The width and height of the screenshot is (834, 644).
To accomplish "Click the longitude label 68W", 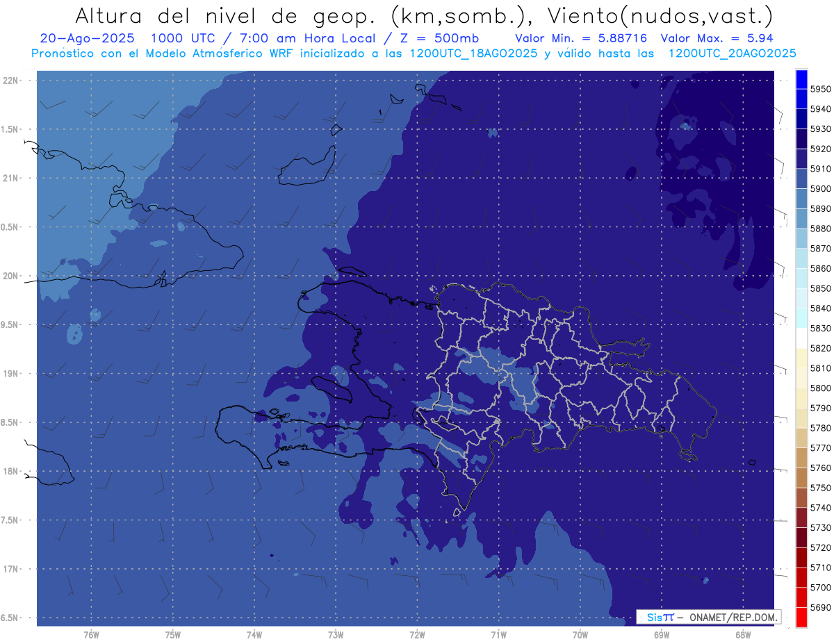I will (743, 634).
